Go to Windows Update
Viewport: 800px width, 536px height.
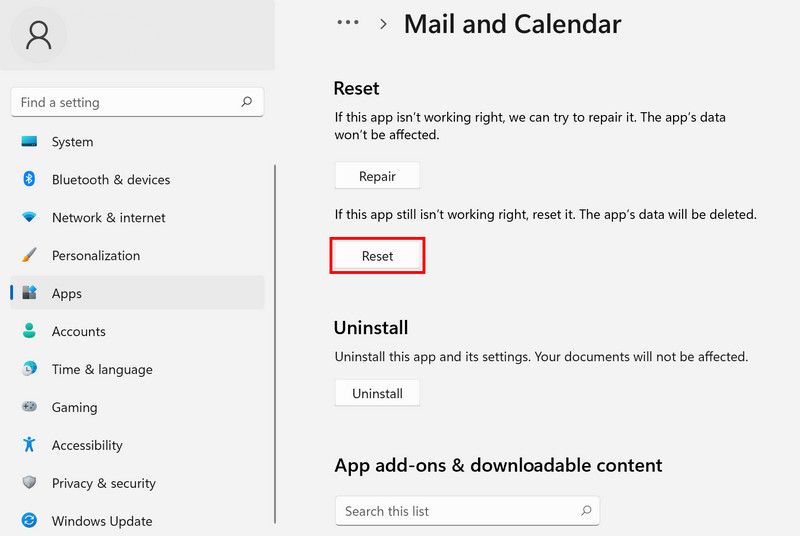pos(137,520)
